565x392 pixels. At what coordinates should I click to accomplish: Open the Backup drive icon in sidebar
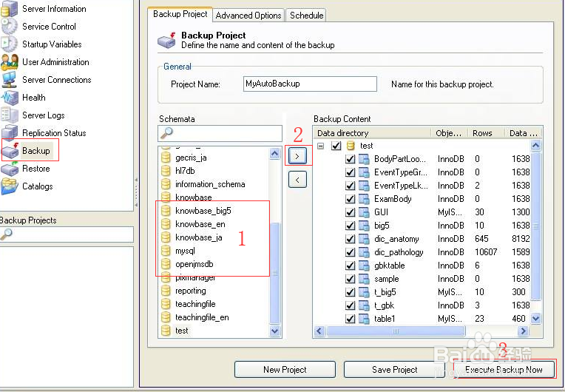[x=11, y=151]
